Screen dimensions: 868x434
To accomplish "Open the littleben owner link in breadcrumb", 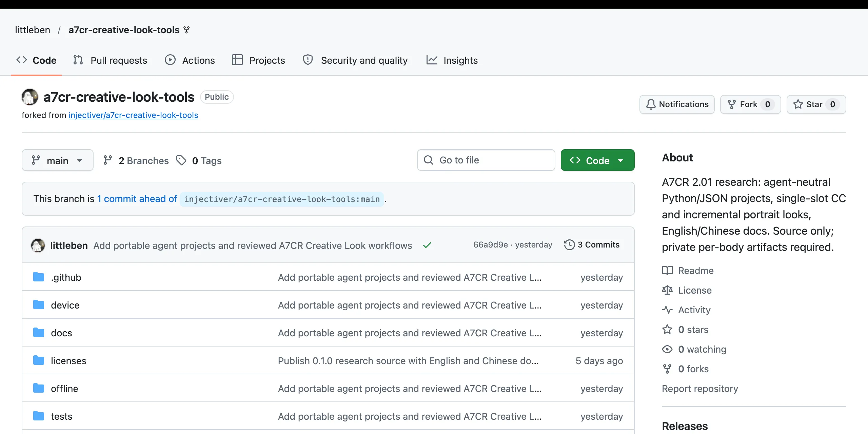I will (33, 30).
